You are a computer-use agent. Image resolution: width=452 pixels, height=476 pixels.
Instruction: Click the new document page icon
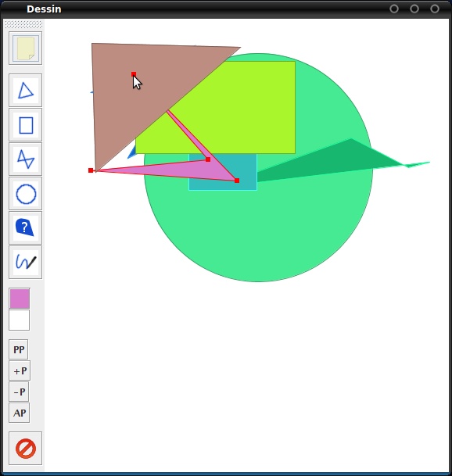point(26,48)
